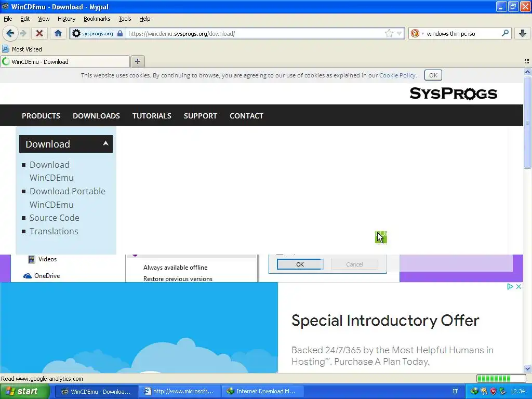Open the Cookie Policy link
The width and height of the screenshot is (532, 399).
(397, 75)
